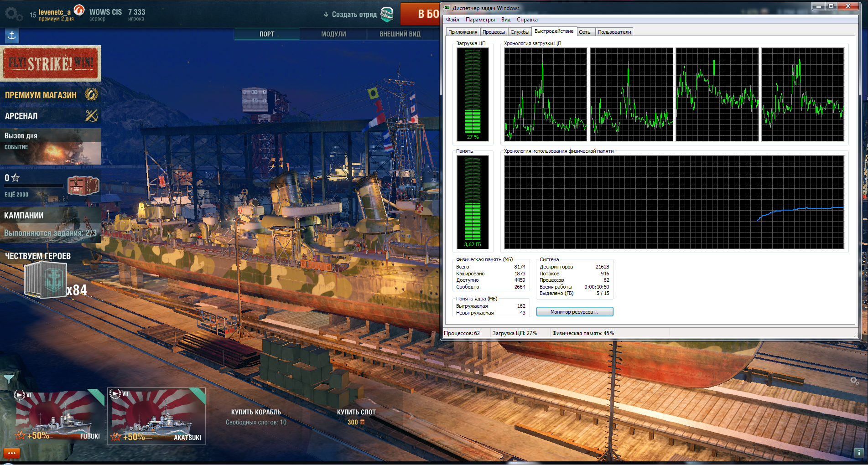Image resolution: width=868 pixels, height=465 pixels.
Task: Click the blue anchor icon
Action: click(12, 36)
